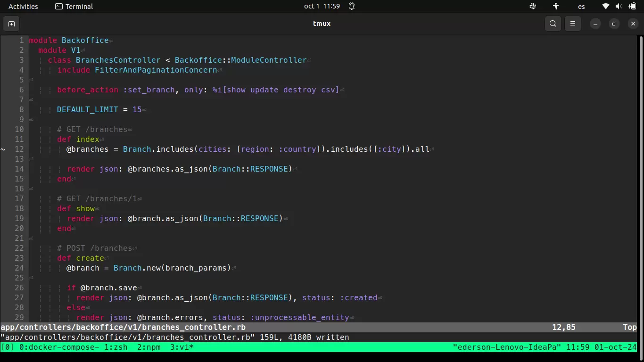This screenshot has height=362, width=644.
Task: Click the 'def index' method line
Action: tap(78, 139)
